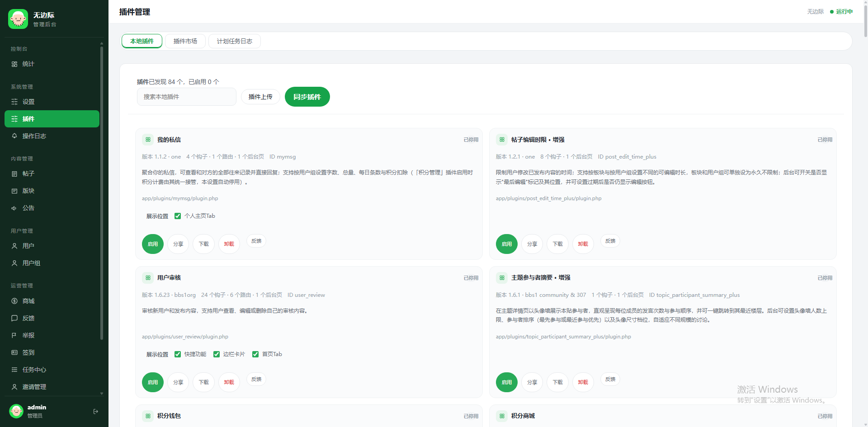Click 反馈 button on 我的私信 card

(x=256, y=241)
